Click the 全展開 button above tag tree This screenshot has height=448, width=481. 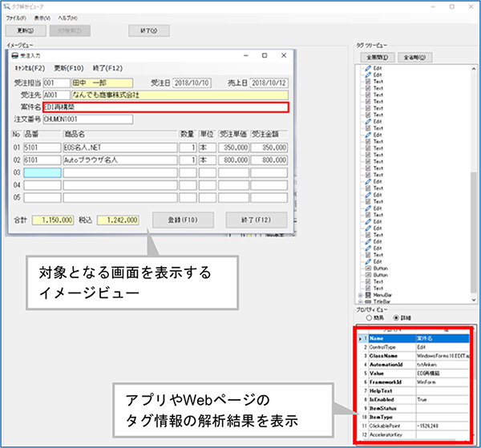tap(377, 57)
